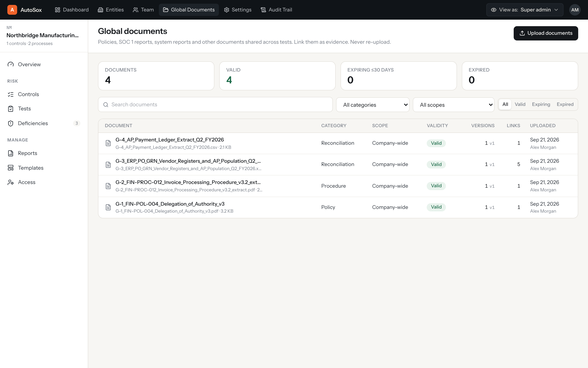588x368 pixels.
Task: Click the Reports file chart icon
Action: [10, 153]
